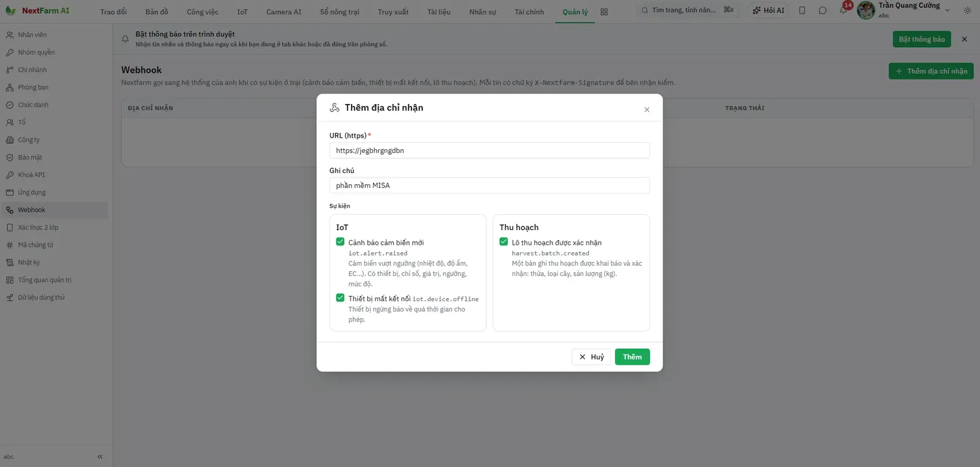Uncheck Cảnh báo cảm biến mới event

pos(341,242)
